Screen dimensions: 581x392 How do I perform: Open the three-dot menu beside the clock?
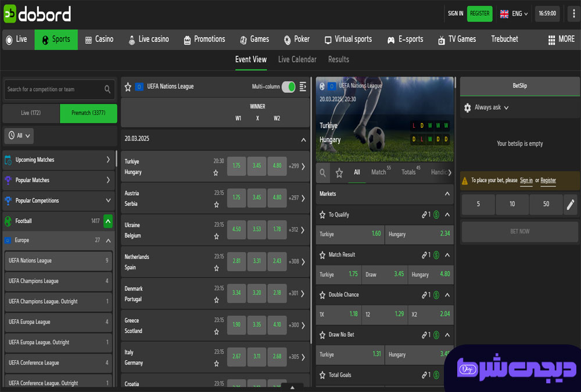pyautogui.click(x=573, y=14)
